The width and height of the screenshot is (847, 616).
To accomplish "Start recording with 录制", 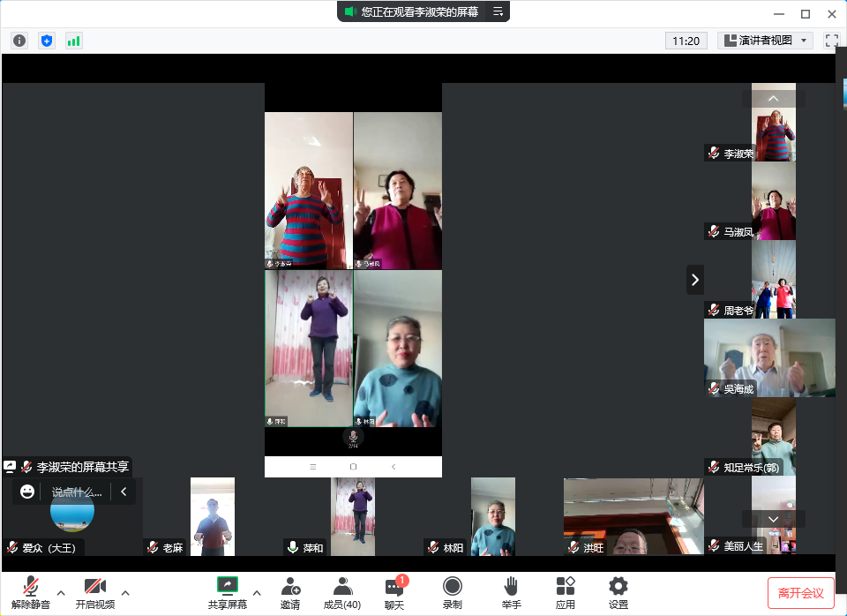I will pyautogui.click(x=453, y=592).
